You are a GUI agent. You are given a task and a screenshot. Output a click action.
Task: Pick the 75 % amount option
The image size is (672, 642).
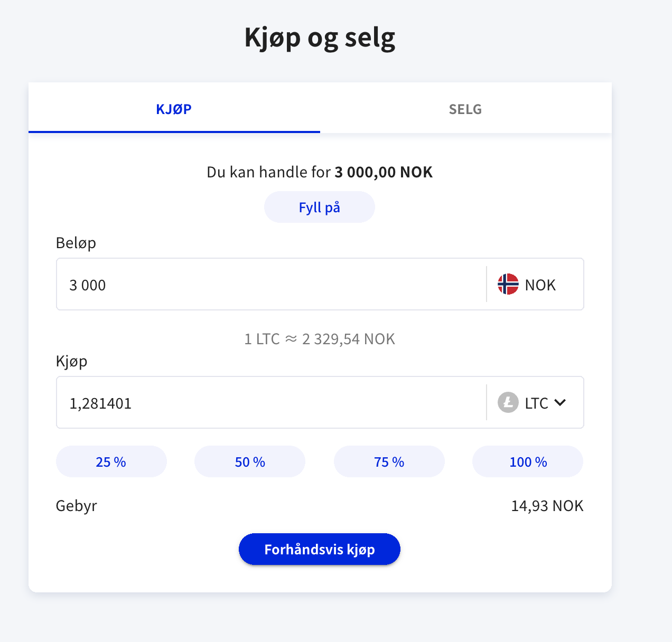pyautogui.click(x=389, y=461)
